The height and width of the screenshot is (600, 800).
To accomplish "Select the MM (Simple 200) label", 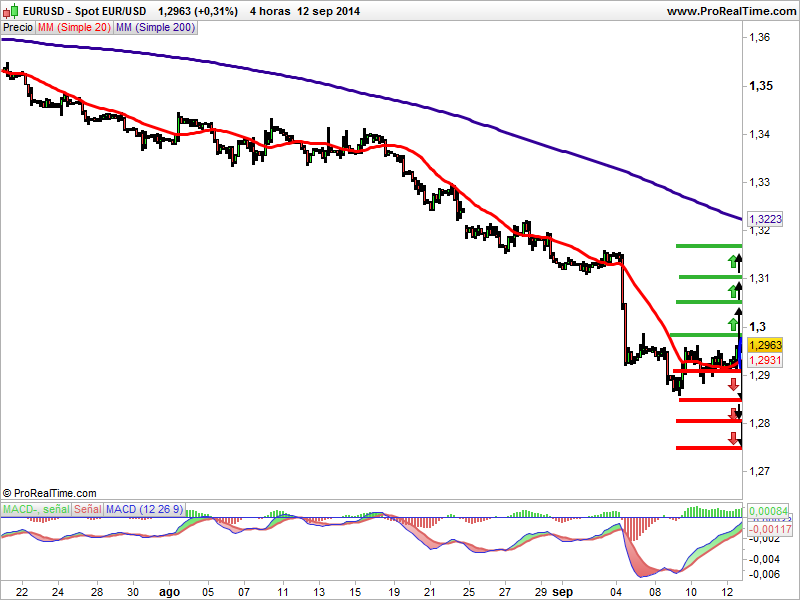I will pyautogui.click(x=155, y=28).
